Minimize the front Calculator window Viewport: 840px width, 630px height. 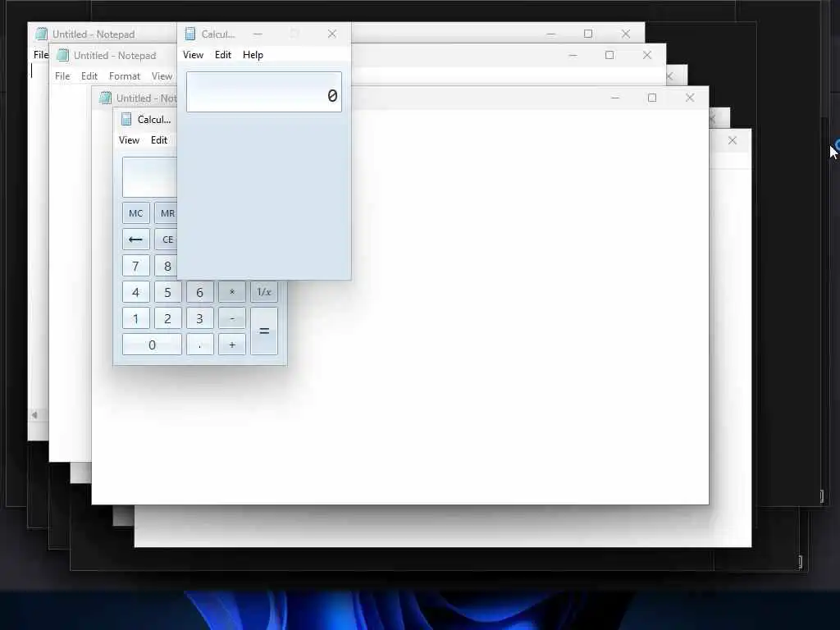(x=258, y=34)
